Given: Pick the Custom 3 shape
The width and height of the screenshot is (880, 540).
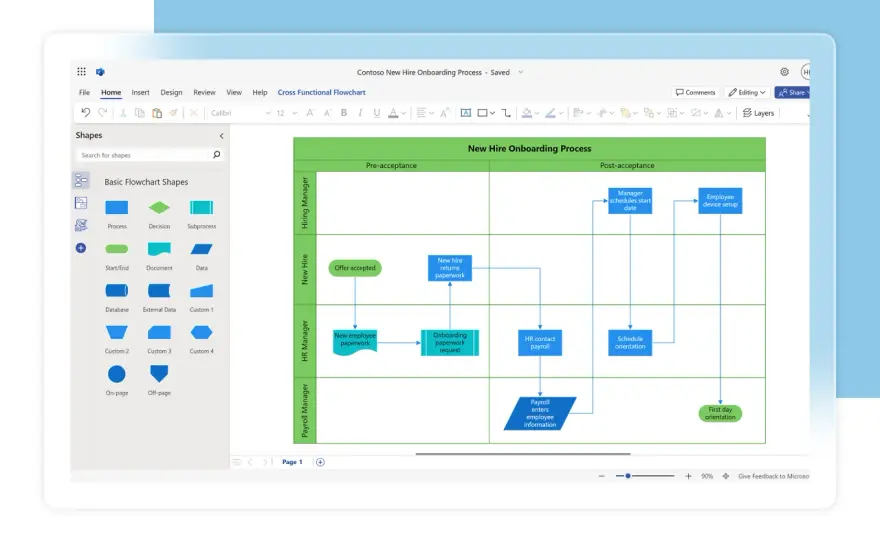Looking at the screenshot, I should 159,332.
